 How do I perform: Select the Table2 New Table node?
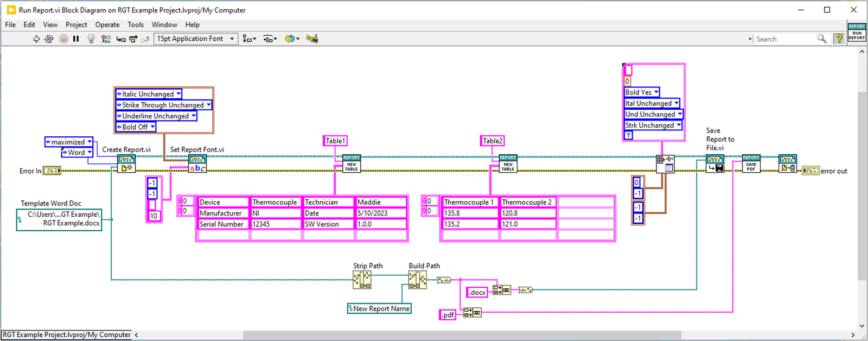[x=508, y=163]
